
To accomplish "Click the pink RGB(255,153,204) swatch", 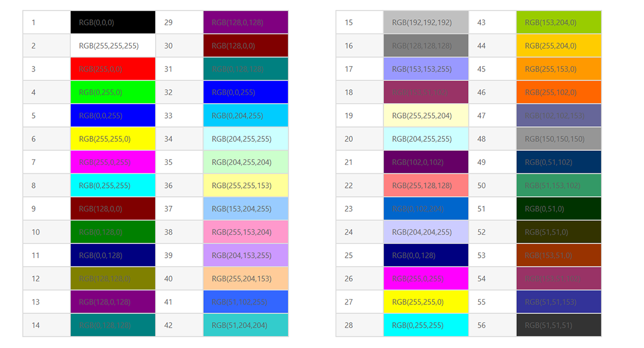I will (246, 232).
